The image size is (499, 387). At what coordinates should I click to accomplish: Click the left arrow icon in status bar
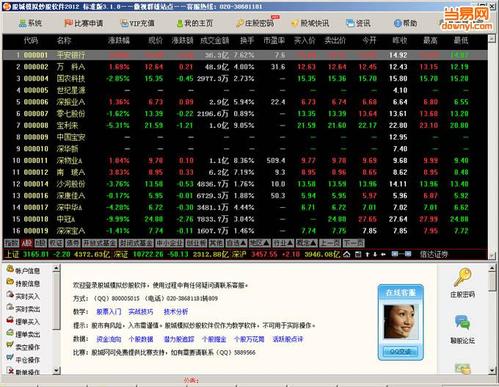pos(383,254)
